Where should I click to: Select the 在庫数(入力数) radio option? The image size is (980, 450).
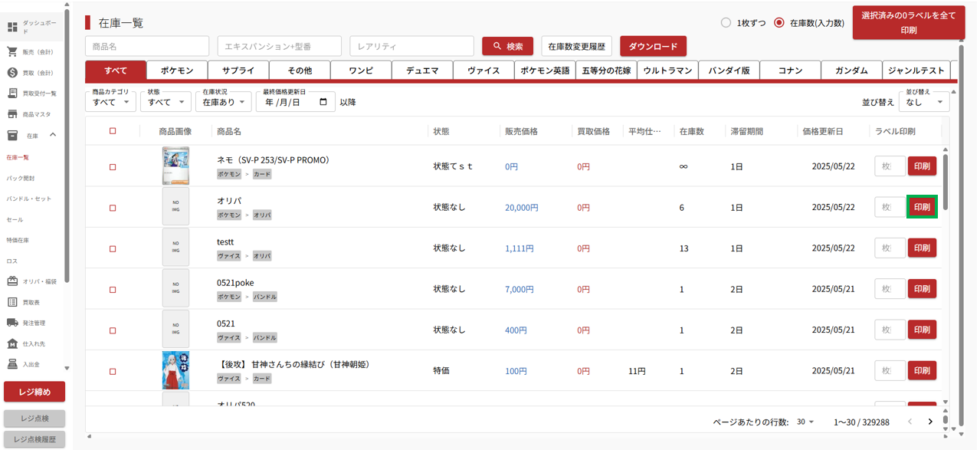pos(779,23)
